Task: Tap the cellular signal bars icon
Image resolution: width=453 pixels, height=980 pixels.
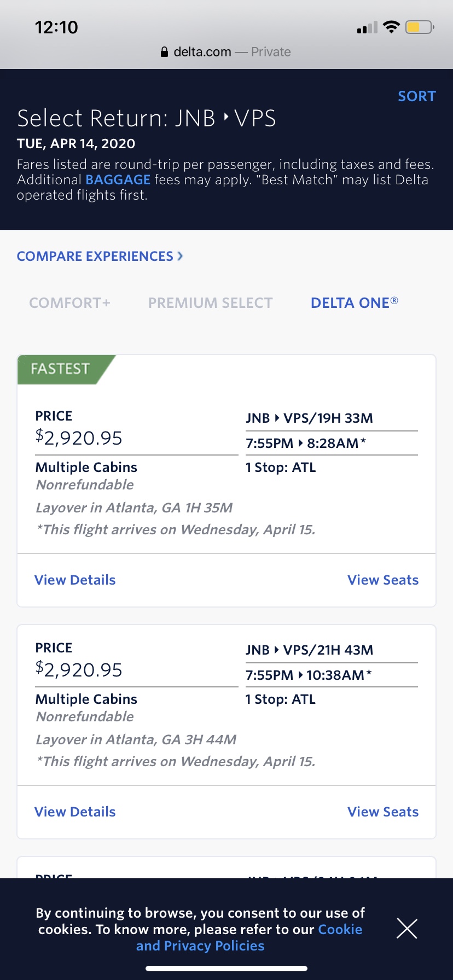Action: click(367, 27)
